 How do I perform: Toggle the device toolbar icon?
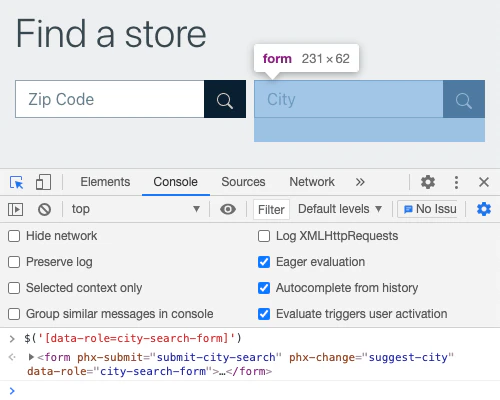(43, 182)
